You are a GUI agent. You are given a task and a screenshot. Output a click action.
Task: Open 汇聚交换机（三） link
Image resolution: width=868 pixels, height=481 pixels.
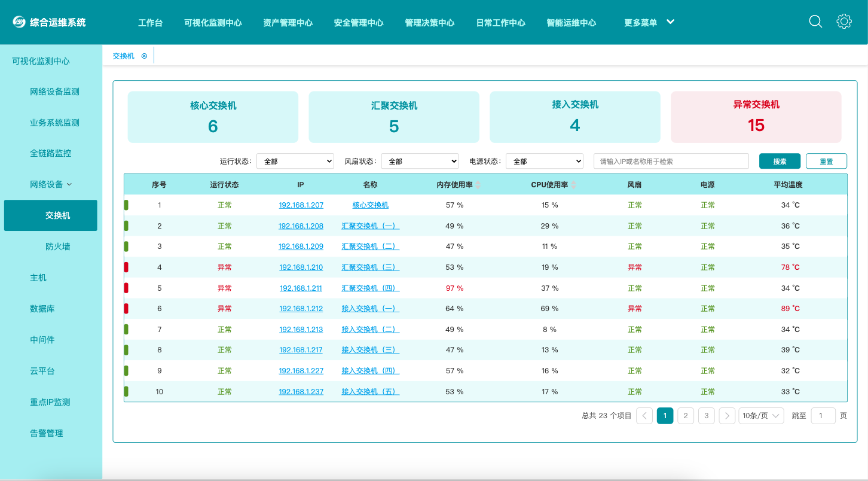click(370, 267)
